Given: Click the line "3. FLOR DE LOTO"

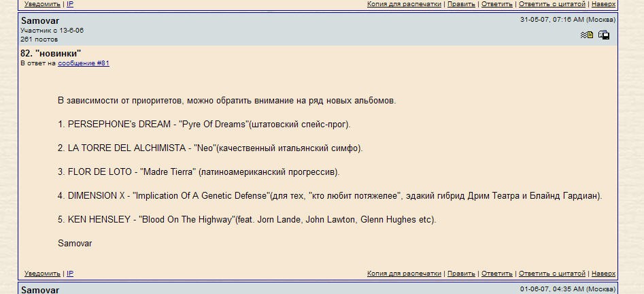Looking at the screenshot, I should [199, 172].
